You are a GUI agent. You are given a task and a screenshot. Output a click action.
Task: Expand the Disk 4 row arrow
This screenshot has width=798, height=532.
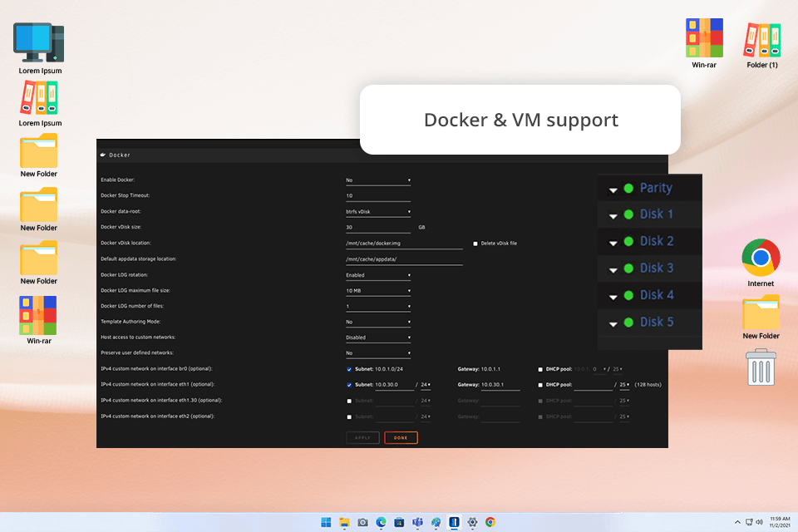(613, 298)
